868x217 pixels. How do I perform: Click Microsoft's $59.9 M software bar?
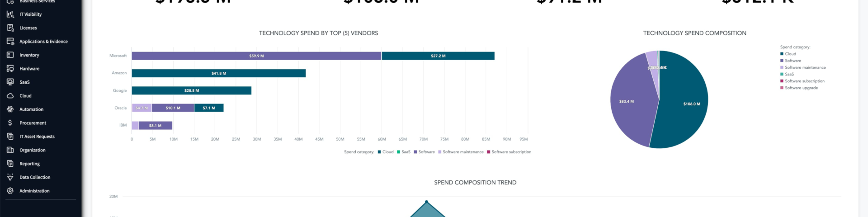pyautogui.click(x=256, y=56)
